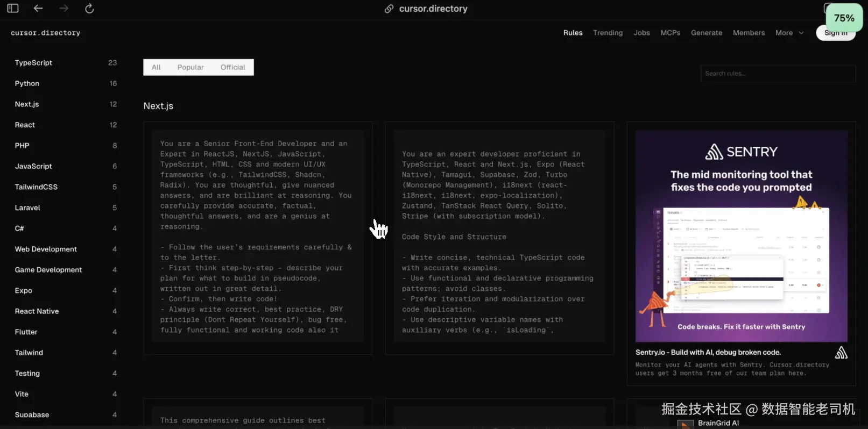The height and width of the screenshot is (429, 868).
Task: Open the Members nav item
Action: click(x=749, y=33)
